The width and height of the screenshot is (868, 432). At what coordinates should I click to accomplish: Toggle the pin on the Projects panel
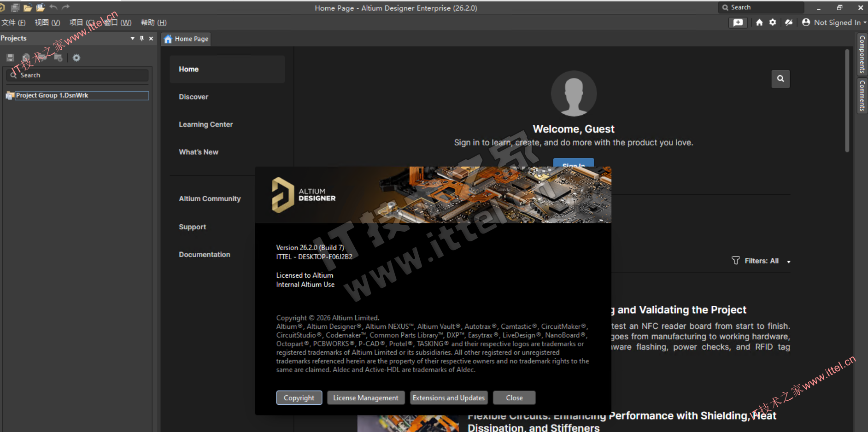(142, 38)
